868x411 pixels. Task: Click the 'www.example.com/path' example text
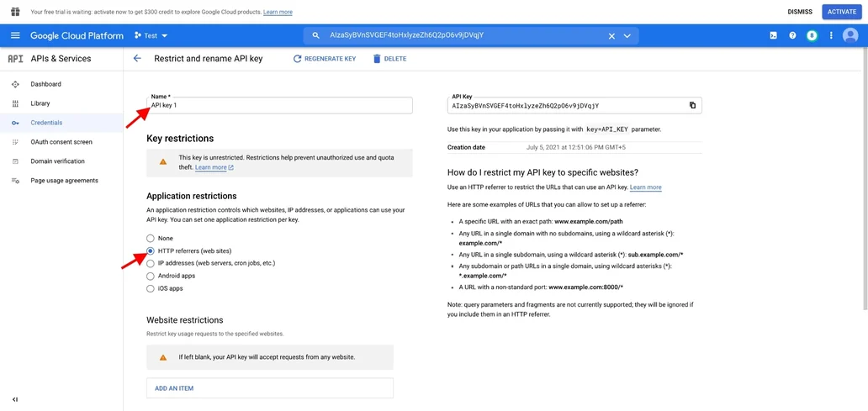[589, 221]
